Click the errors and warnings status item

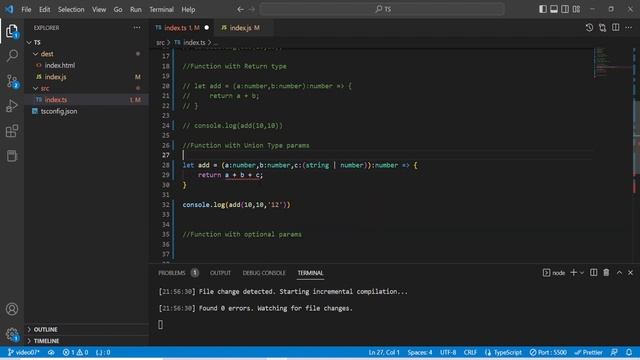(76, 352)
